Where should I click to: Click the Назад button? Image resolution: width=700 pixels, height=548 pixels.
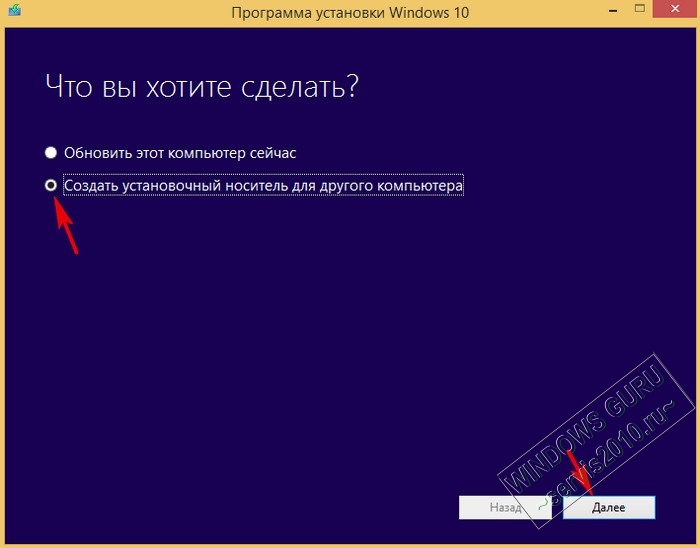pyautogui.click(x=505, y=507)
